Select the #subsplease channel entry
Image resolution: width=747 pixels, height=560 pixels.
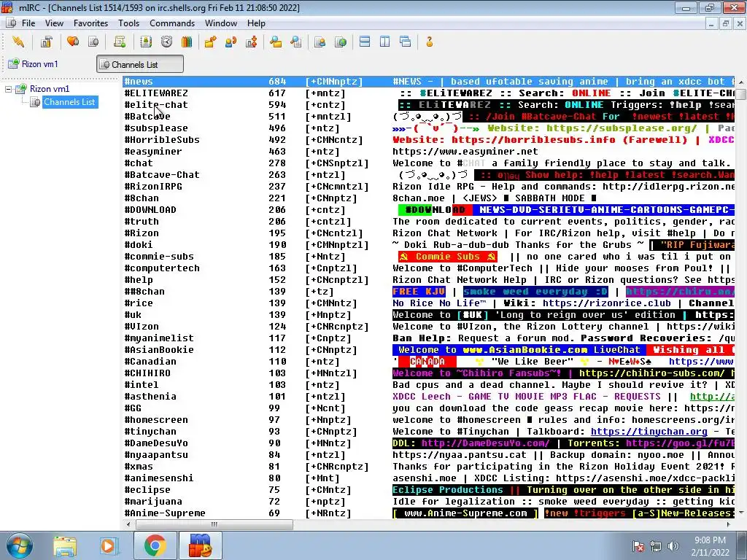pyautogui.click(x=156, y=128)
